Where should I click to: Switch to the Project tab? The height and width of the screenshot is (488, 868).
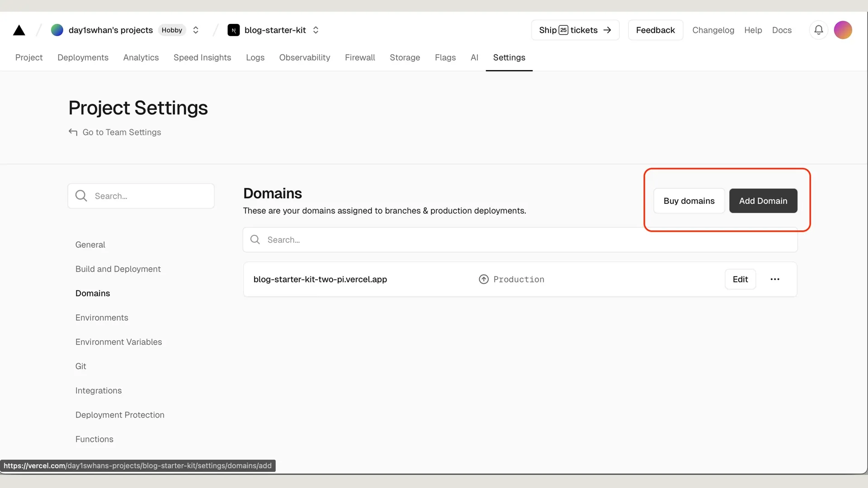(x=29, y=57)
